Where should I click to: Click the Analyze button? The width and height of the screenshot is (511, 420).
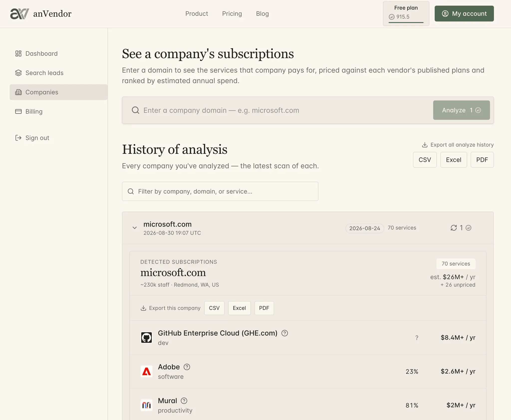(x=461, y=110)
